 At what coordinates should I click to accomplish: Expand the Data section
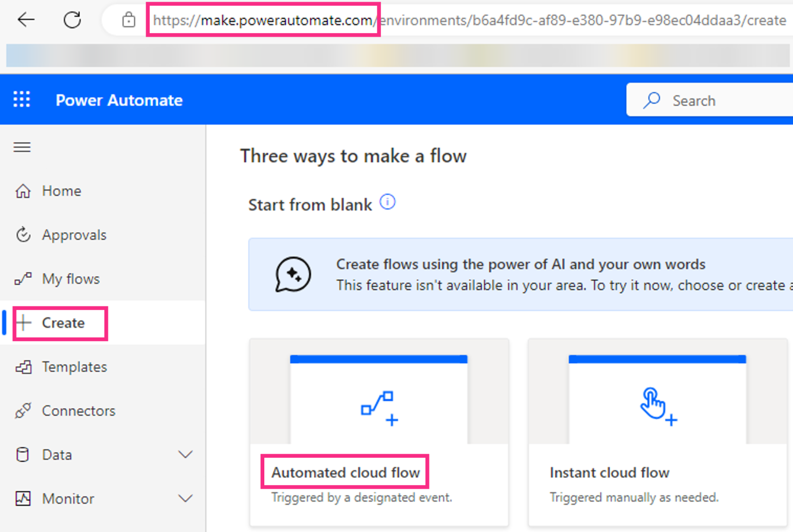click(186, 454)
